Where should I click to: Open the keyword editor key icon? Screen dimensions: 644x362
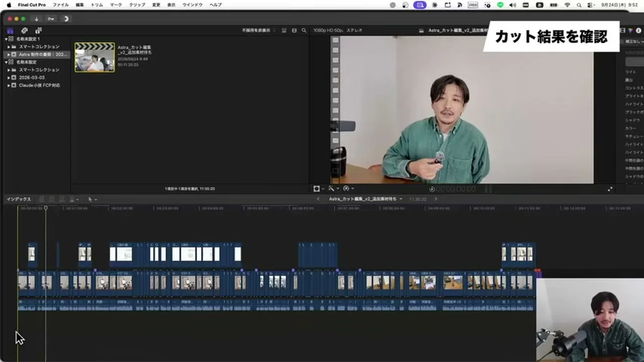(51, 19)
